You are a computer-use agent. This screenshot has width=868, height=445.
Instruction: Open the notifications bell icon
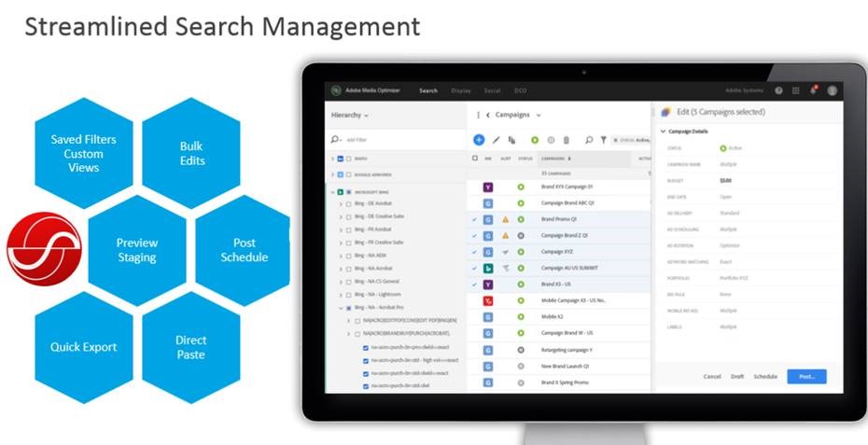(813, 90)
